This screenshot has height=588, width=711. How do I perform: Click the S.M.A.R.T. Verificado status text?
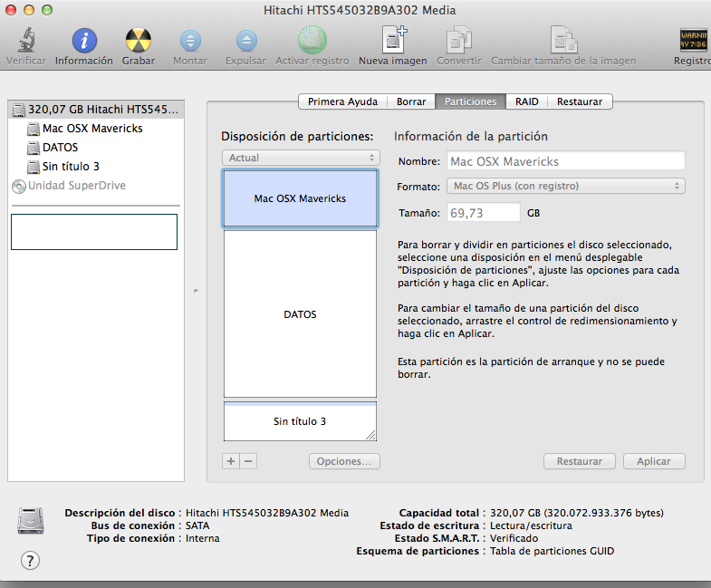pyautogui.click(x=514, y=538)
